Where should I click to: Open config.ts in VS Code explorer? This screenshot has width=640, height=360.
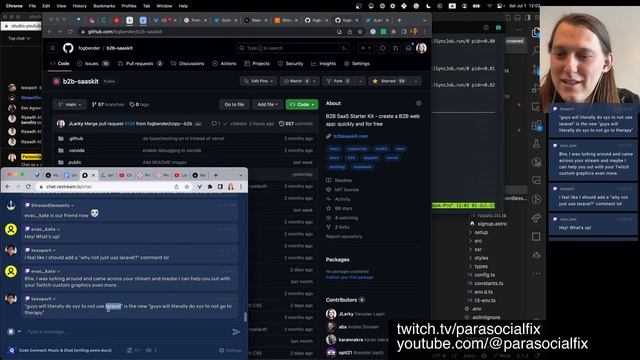[x=484, y=275]
